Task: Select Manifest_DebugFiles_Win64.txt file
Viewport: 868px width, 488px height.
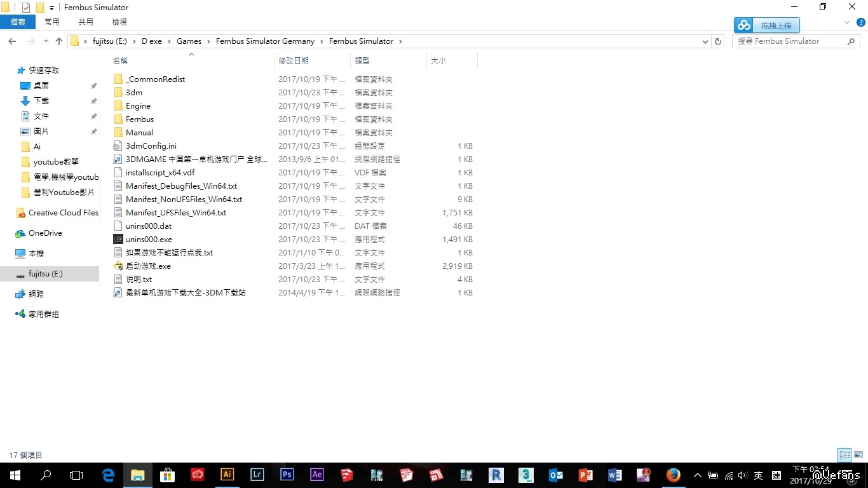Action: tap(181, 186)
